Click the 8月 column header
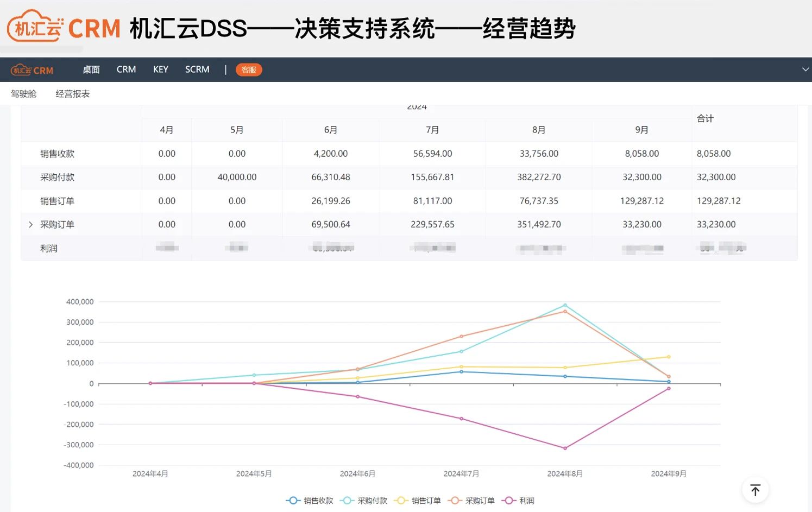This screenshot has width=812, height=512. tap(539, 130)
